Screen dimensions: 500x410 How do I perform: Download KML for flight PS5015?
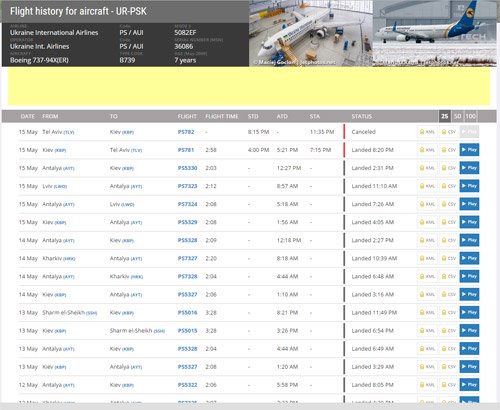[427, 331]
